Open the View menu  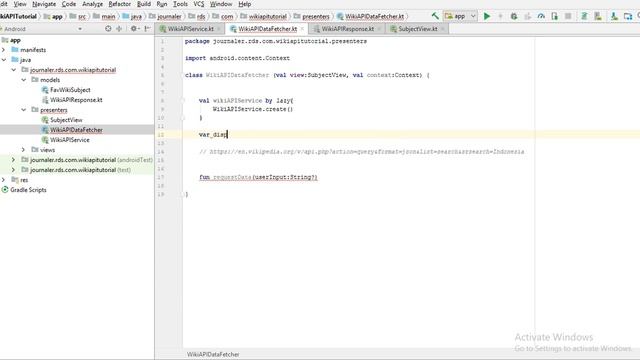pos(20,4)
